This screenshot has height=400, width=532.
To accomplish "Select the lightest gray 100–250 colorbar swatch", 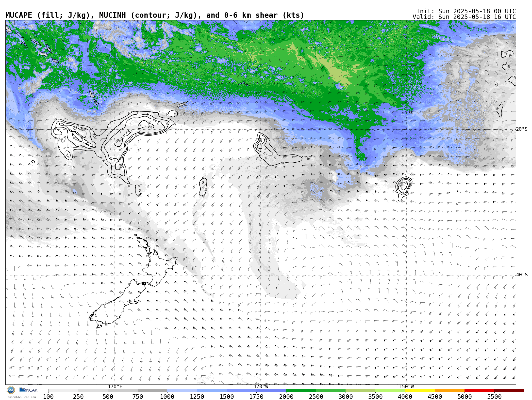I will [x=63, y=391].
